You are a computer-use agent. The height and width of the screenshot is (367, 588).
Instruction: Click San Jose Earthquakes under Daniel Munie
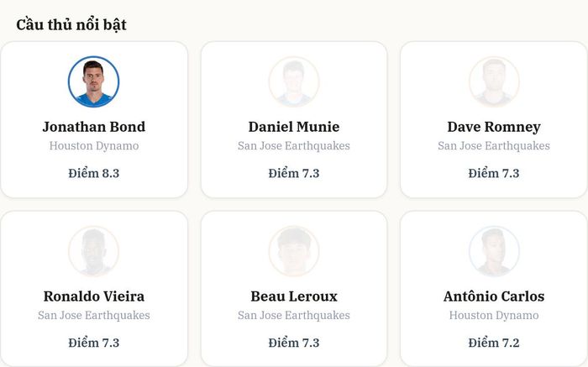coord(294,146)
